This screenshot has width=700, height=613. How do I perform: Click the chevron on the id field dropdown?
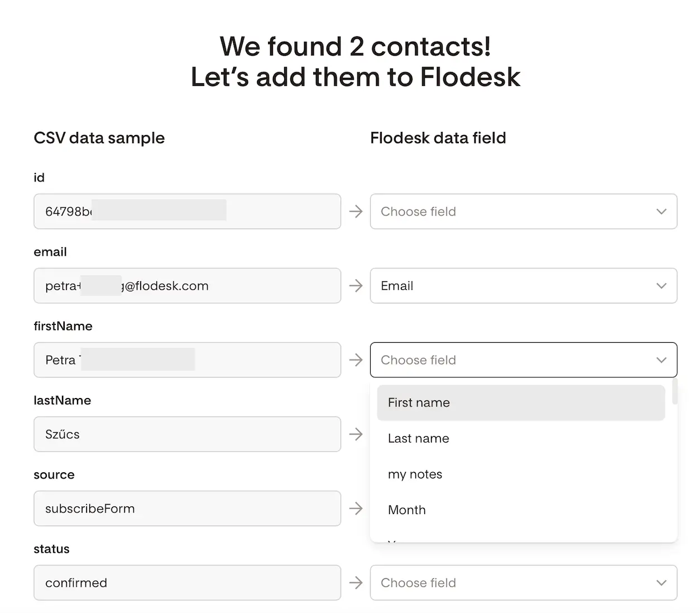[x=661, y=212]
